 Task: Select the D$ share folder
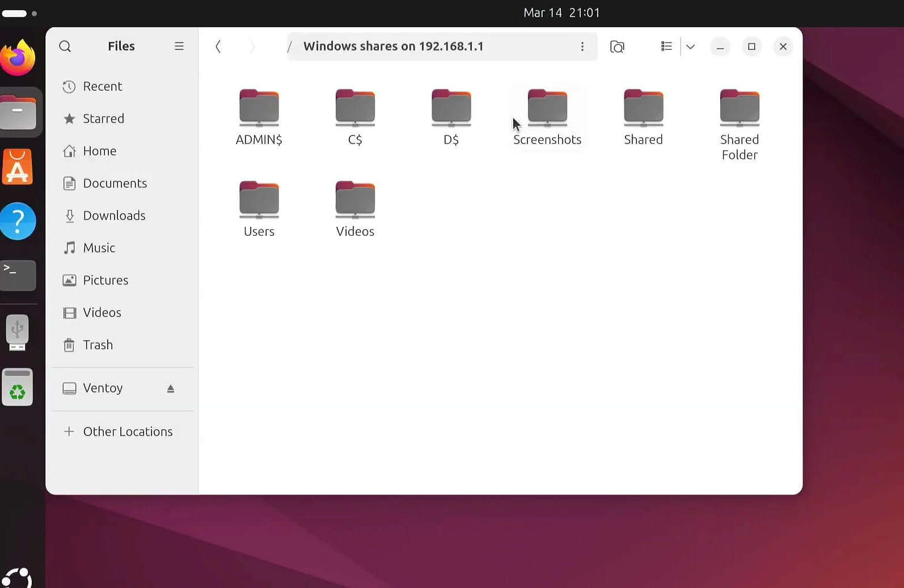coord(451,117)
